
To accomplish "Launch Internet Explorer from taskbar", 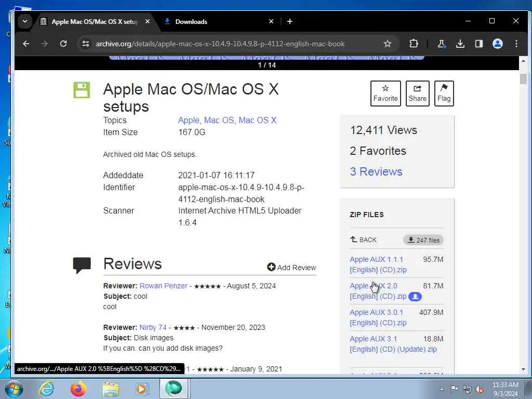I will click(46, 389).
